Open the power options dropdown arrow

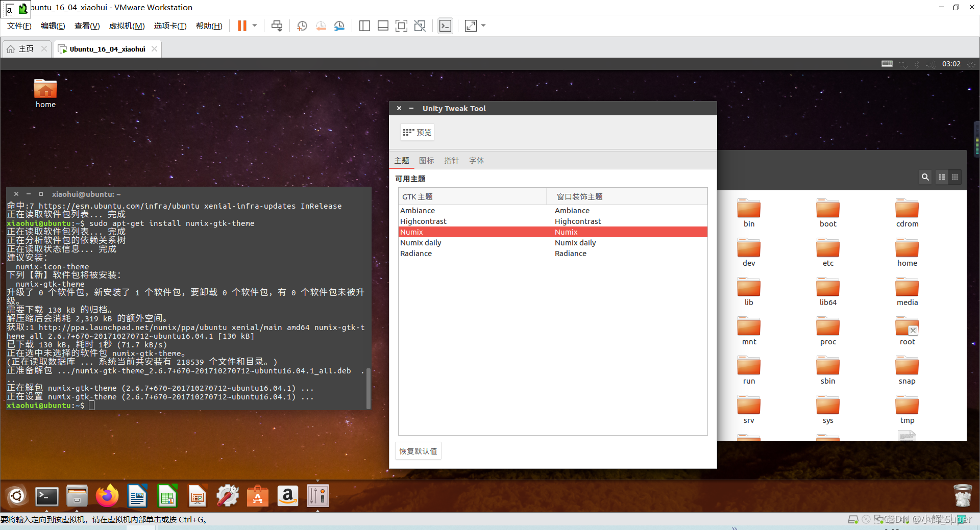click(x=255, y=26)
